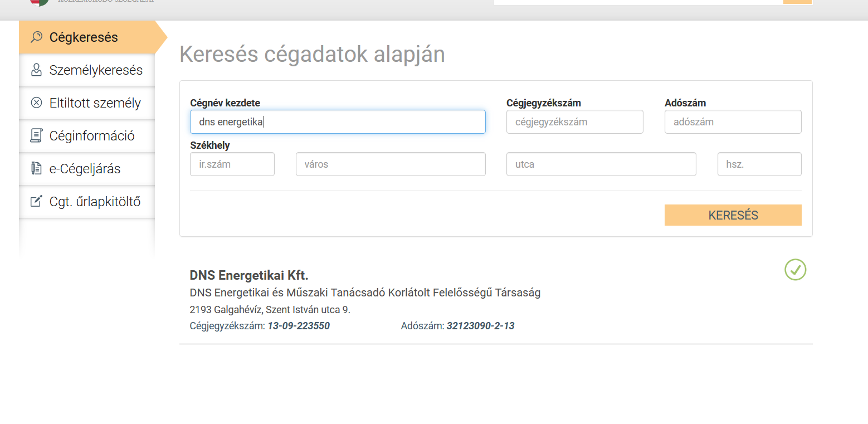The image size is (868, 424).
Task: Open the DNS Energetikai Kft. result
Action: click(249, 275)
